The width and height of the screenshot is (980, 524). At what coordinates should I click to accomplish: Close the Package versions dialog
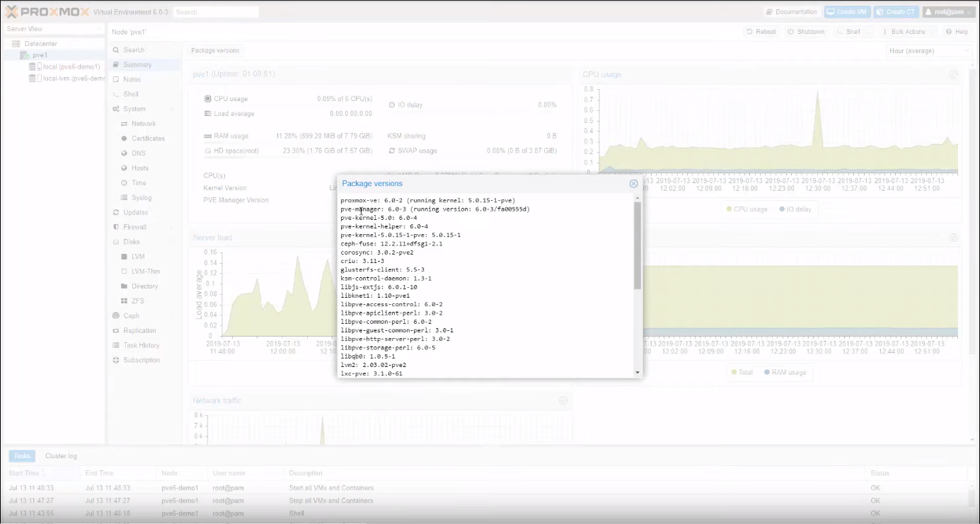[x=634, y=183]
